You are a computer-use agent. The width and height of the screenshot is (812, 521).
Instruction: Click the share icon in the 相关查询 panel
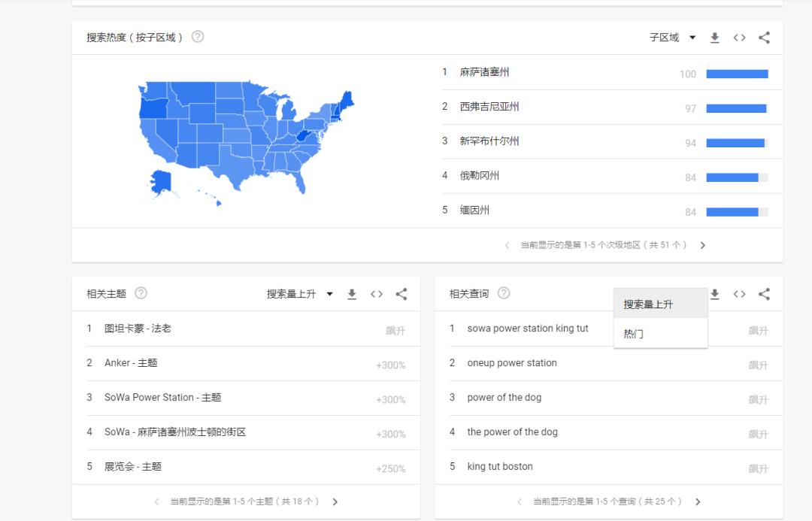[764, 295]
